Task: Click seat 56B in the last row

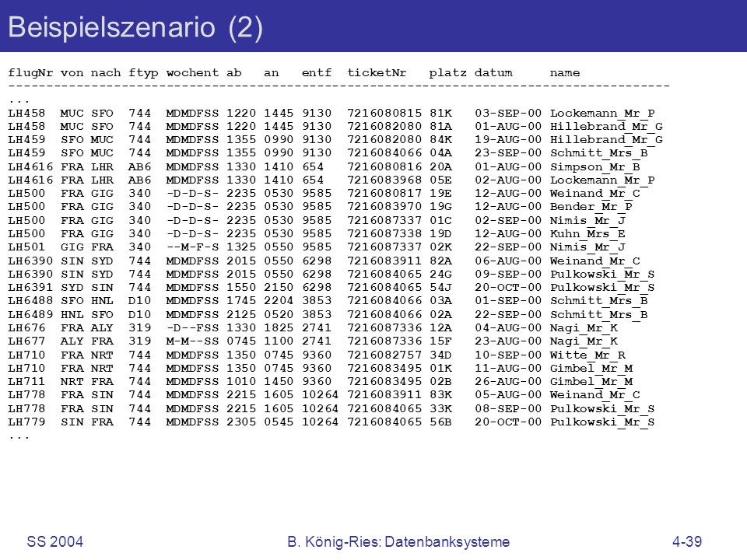Action: point(440,422)
